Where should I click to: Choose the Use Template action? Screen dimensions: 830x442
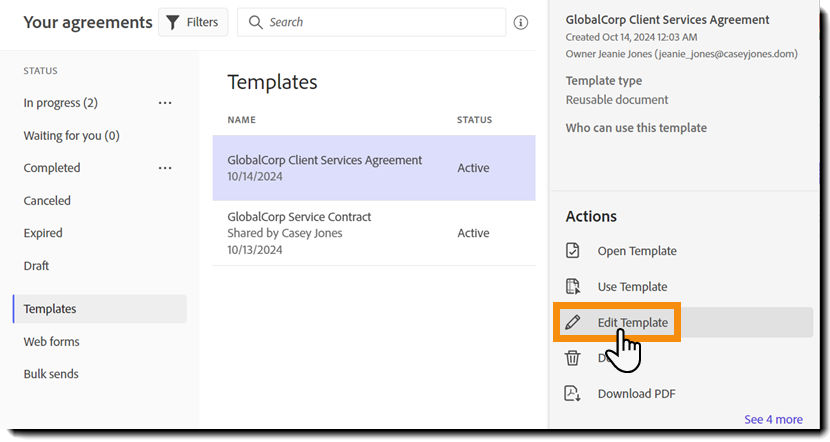[632, 287]
